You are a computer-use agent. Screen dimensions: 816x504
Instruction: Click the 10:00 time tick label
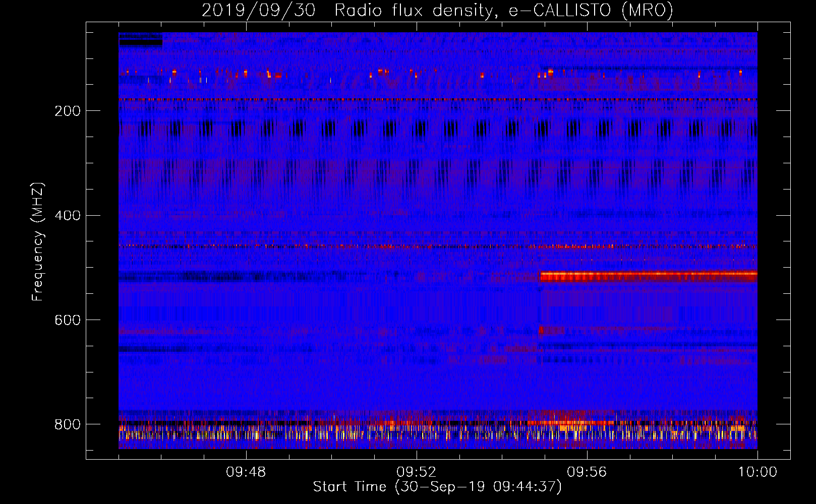[757, 472]
